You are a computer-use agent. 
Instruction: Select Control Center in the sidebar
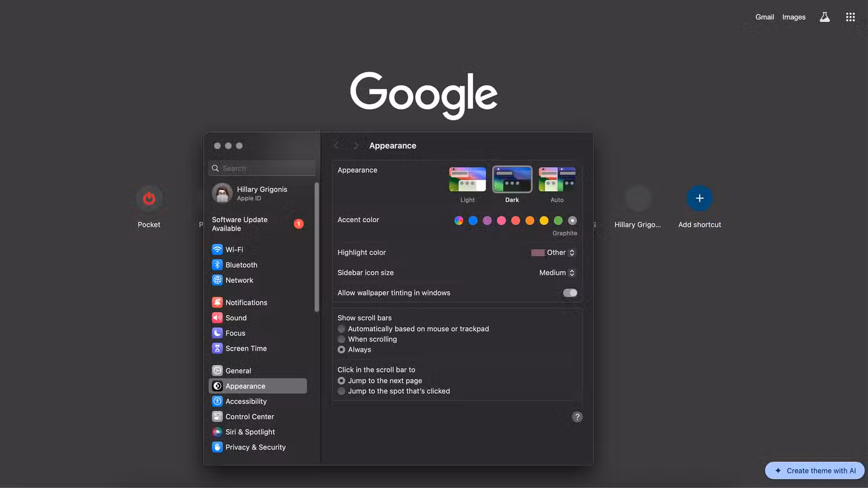[249, 417]
